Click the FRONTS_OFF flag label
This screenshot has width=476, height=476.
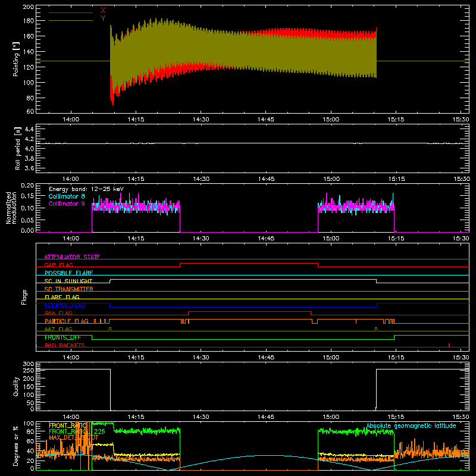point(62,337)
